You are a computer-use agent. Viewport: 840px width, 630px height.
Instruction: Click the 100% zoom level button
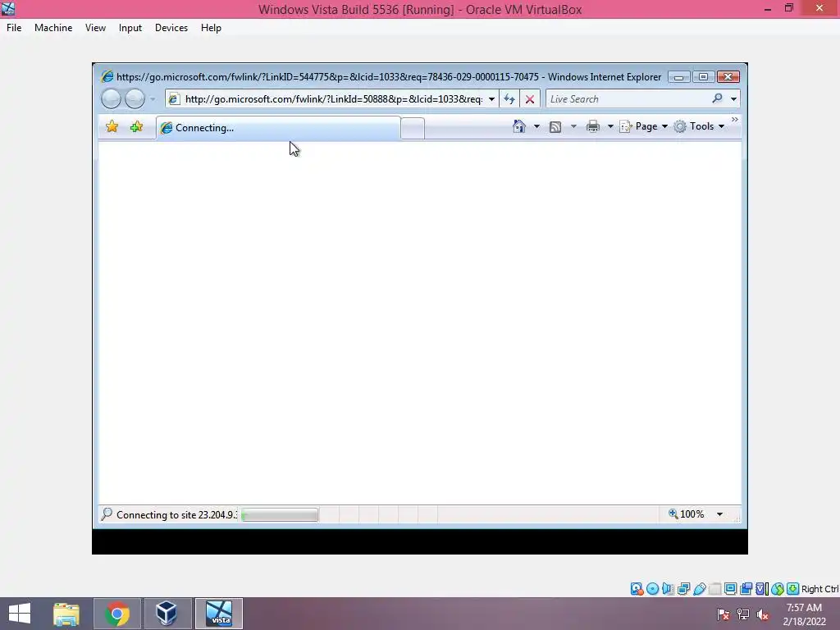click(687, 514)
